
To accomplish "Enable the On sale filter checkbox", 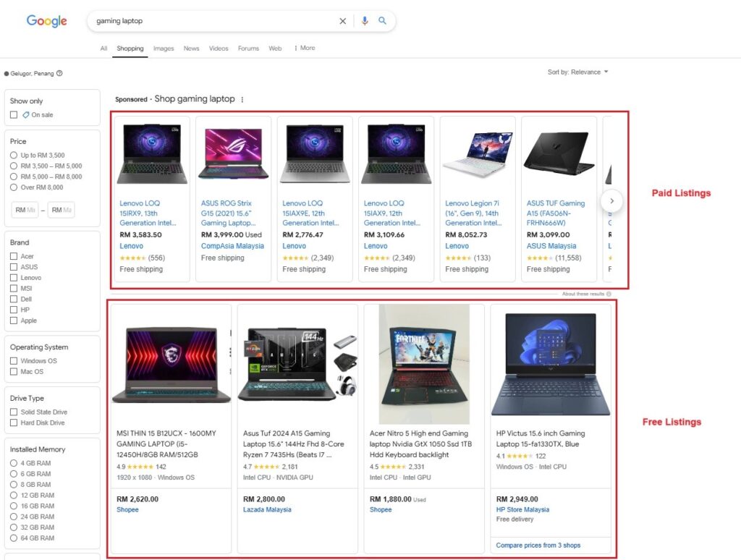I will pos(12,114).
